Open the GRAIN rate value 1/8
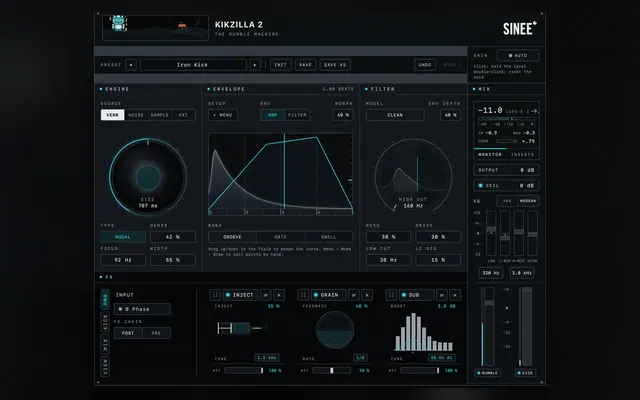The width and height of the screenshot is (640, 400). pos(360,358)
